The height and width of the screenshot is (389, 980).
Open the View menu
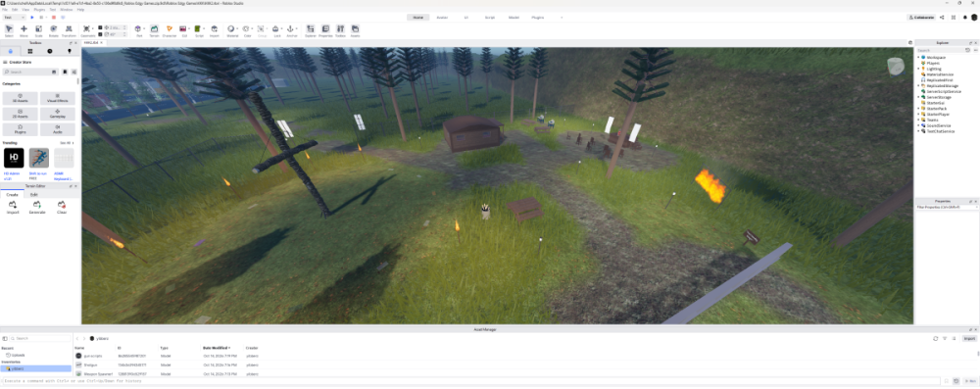click(x=25, y=10)
